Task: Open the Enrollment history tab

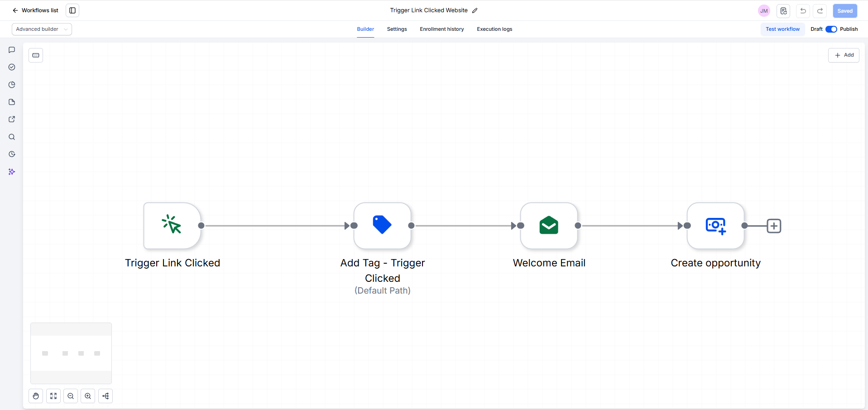Action: 441,29
